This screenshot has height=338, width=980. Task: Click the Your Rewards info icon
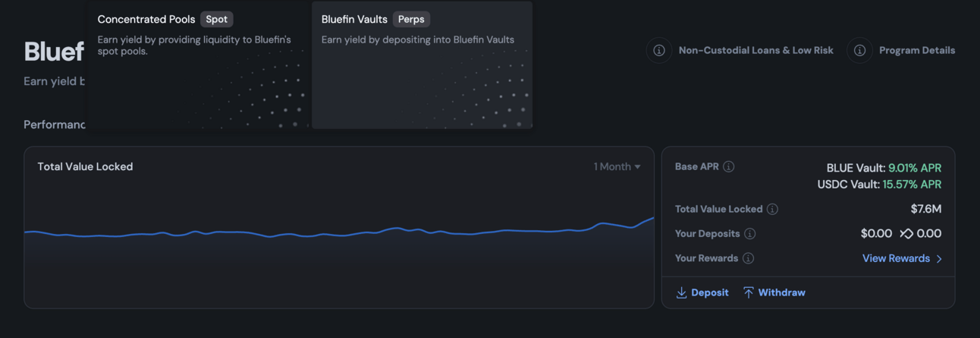coord(749,258)
